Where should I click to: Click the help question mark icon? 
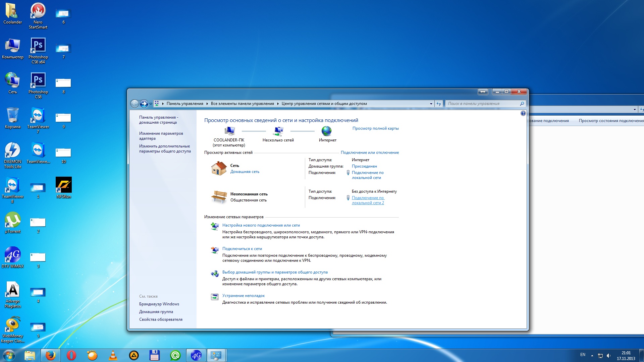[523, 114]
